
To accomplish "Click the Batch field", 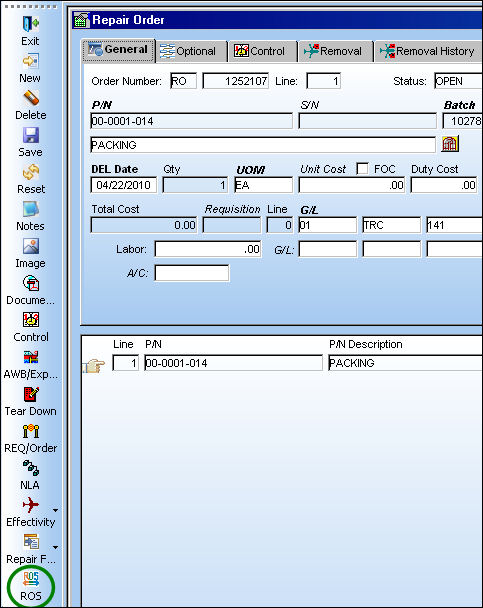I will pyautogui.click(x=462, y=121).
